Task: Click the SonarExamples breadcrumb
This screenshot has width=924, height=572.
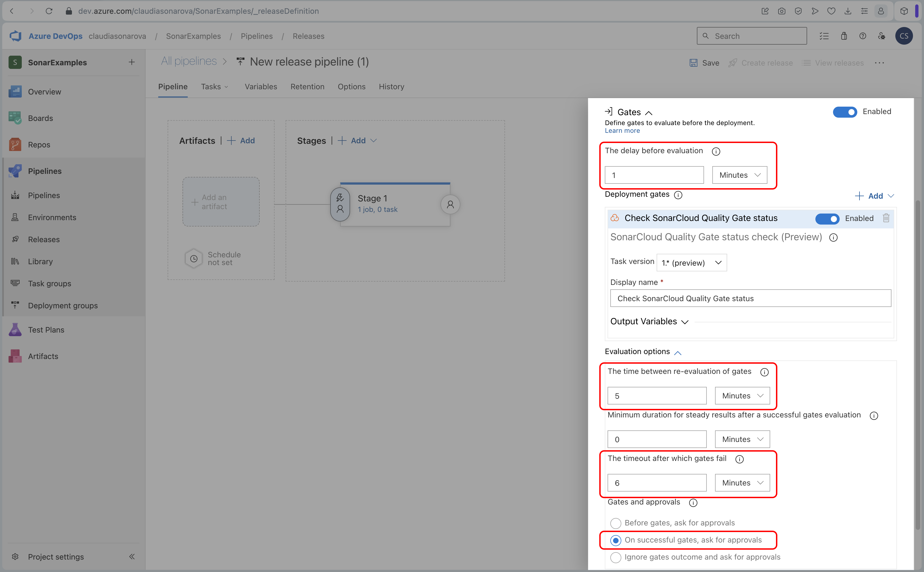Action: tap(193, 36)
